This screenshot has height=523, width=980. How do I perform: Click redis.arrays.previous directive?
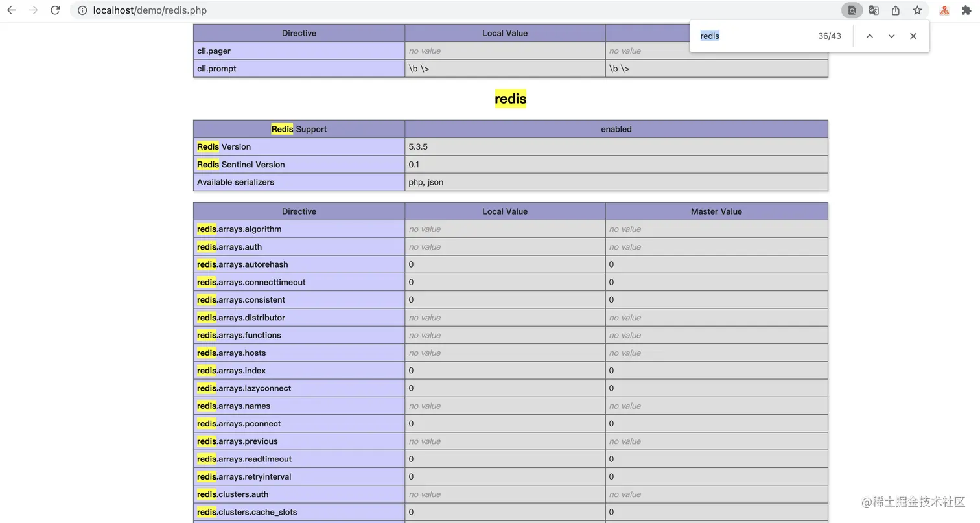[237, 441]
